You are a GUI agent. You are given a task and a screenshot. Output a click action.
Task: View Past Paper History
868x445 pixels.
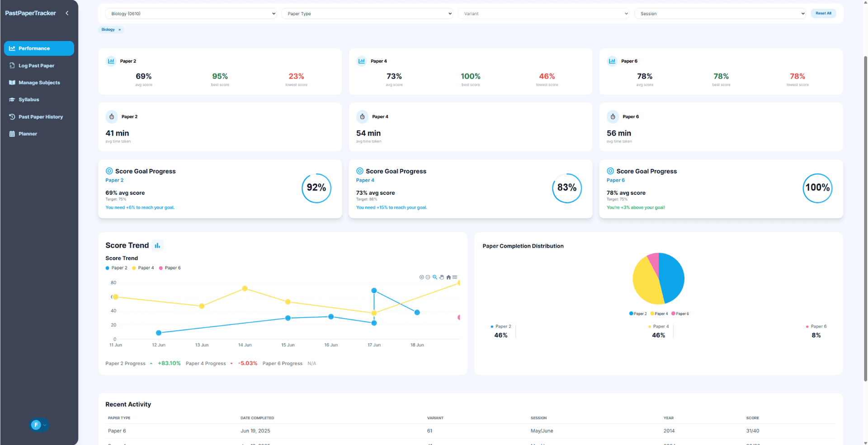40,117
